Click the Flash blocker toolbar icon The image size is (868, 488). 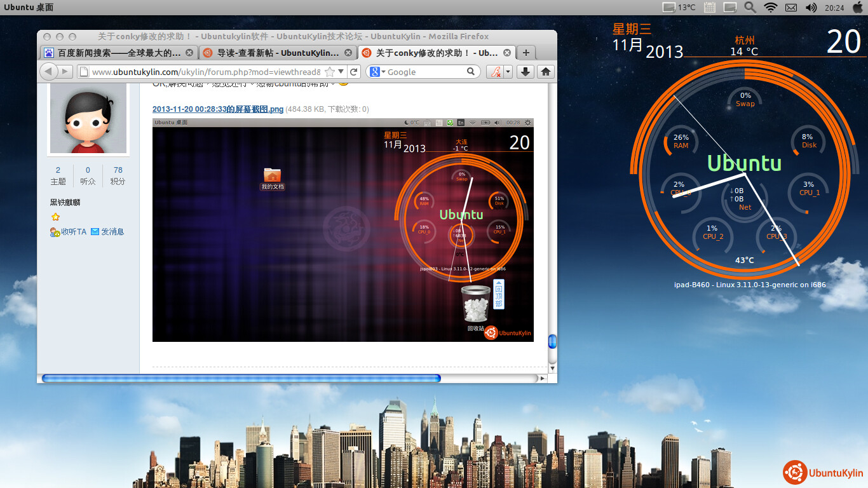click(494, 72)
